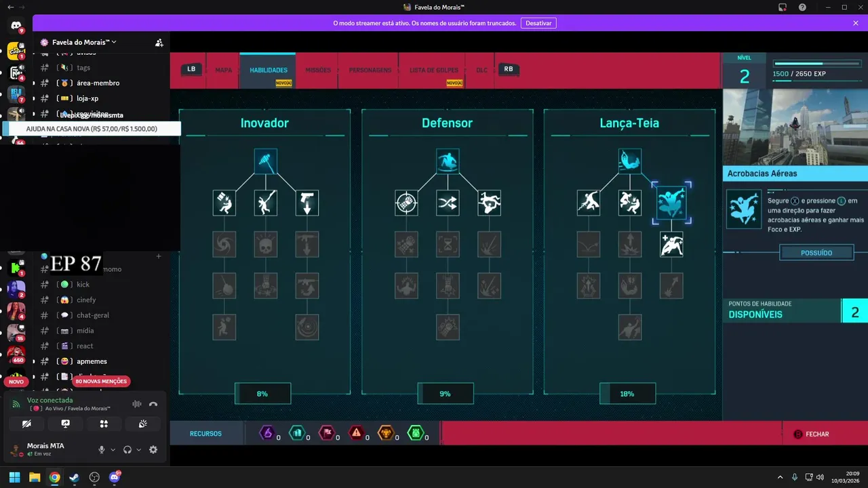Disconnect from the voice channel
The height and width of the screenshot is (488, 868).
point(153,404)
